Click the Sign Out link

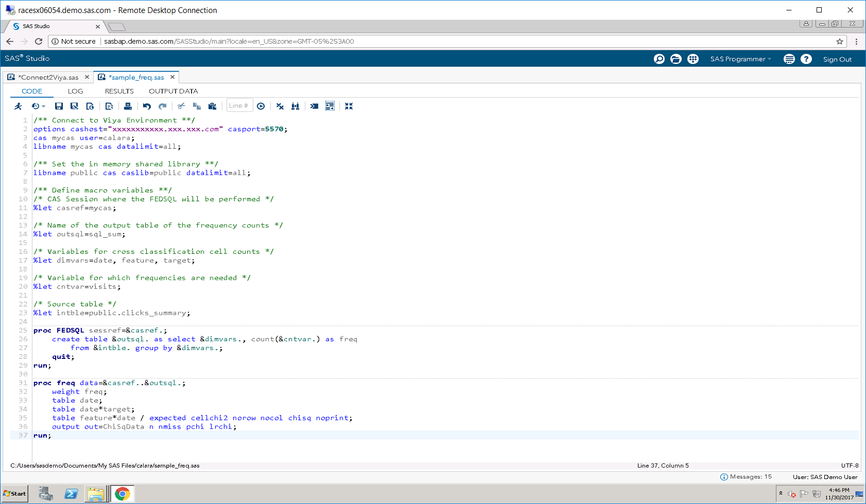coord(837,59)
